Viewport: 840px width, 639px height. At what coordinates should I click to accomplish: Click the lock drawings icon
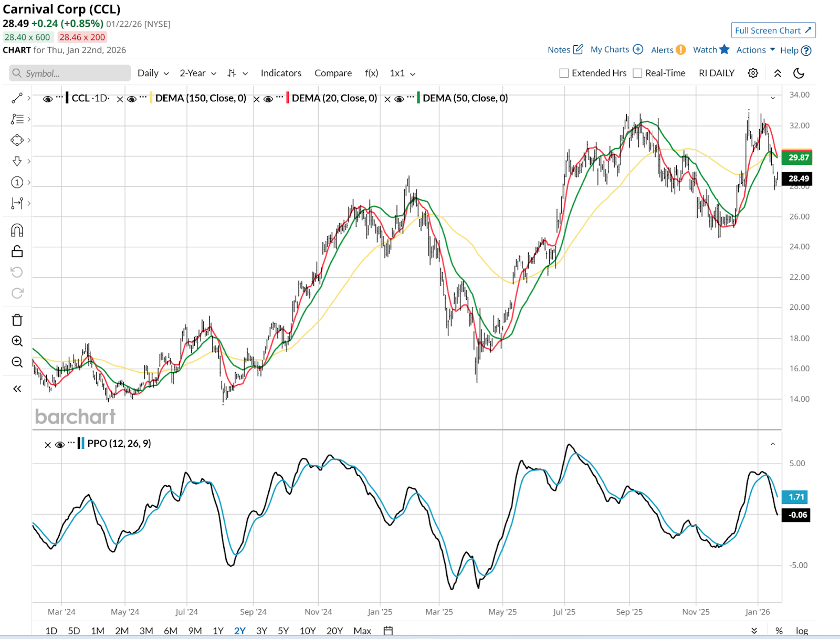click(x=17, y=252)
